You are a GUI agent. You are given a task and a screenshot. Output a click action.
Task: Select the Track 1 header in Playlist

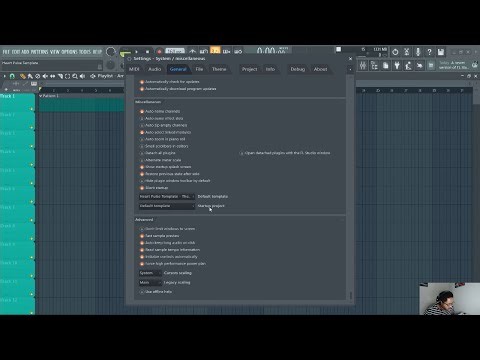pyautogui.click(x=17, y=102)
